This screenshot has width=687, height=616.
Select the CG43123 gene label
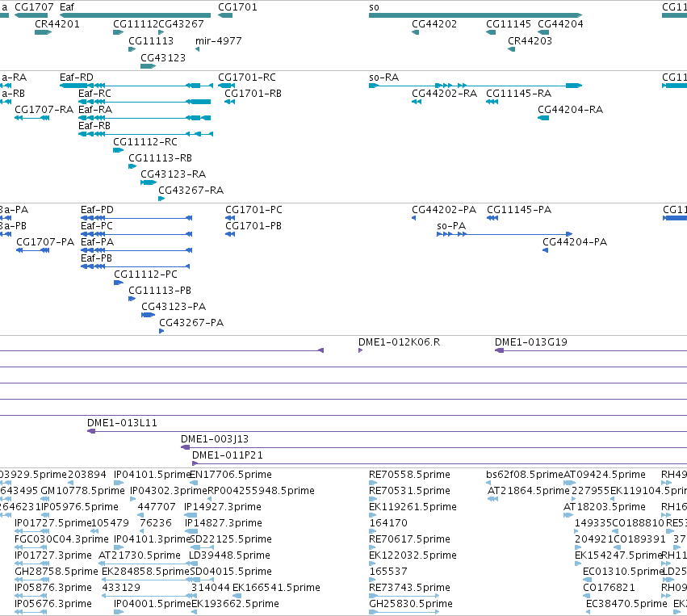click(163, 58)
